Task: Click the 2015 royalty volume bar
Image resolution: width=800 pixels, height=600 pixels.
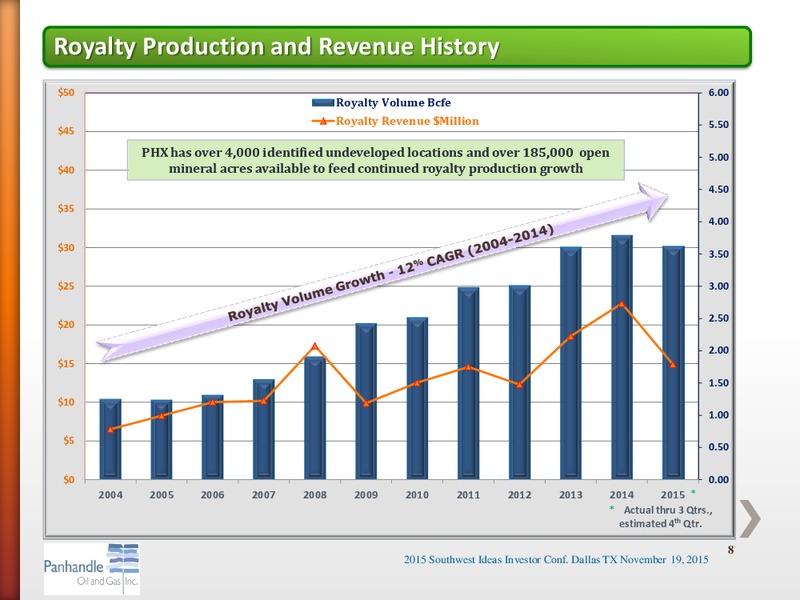Action: coord(673,363)
